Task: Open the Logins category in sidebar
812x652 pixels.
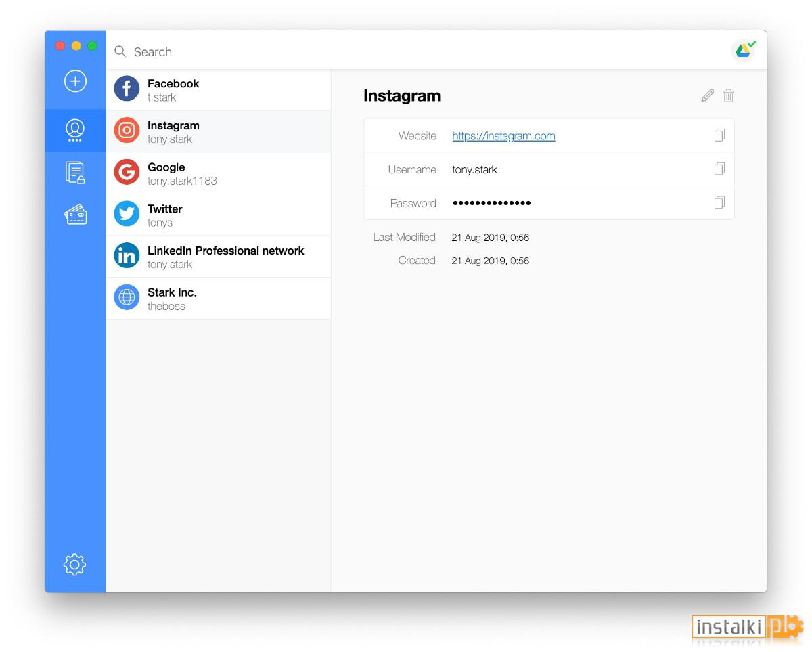Action: pyautogui.click(x=75, y=130)
